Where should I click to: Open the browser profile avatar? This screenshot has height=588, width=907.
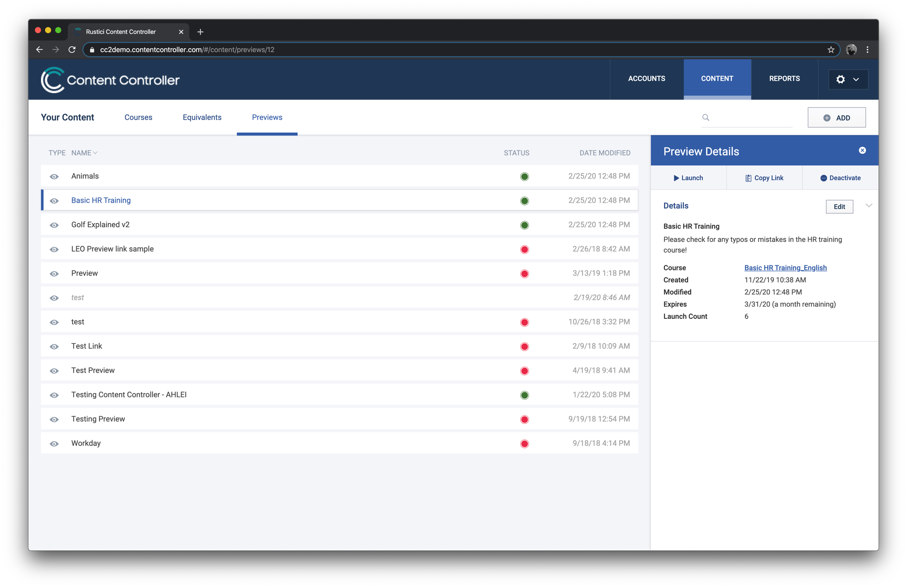pyautogui.click(x=851, y=50)
